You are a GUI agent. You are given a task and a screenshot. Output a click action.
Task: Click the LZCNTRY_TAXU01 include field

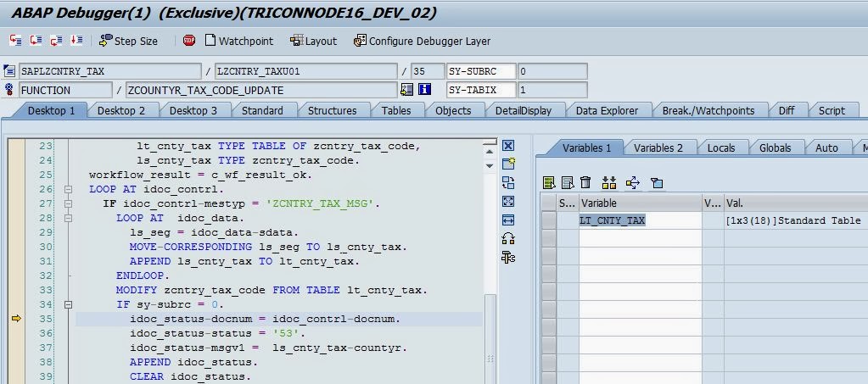[x=305, y=71]
